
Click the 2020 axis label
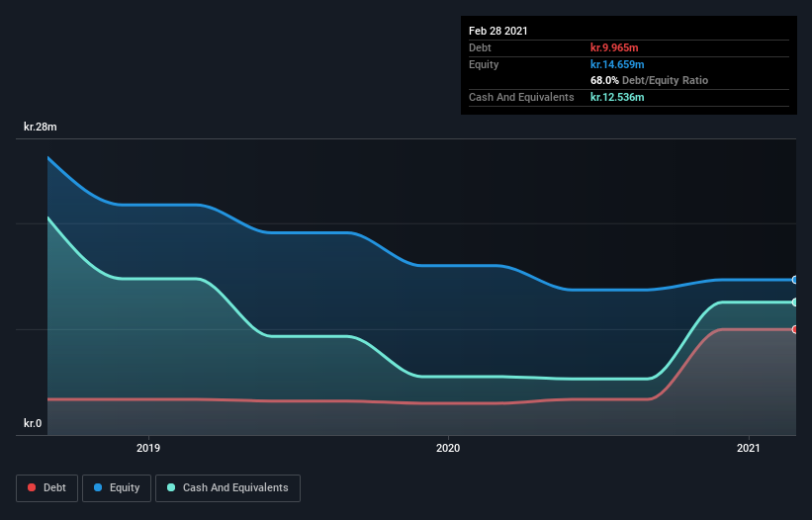click(448, 448)
